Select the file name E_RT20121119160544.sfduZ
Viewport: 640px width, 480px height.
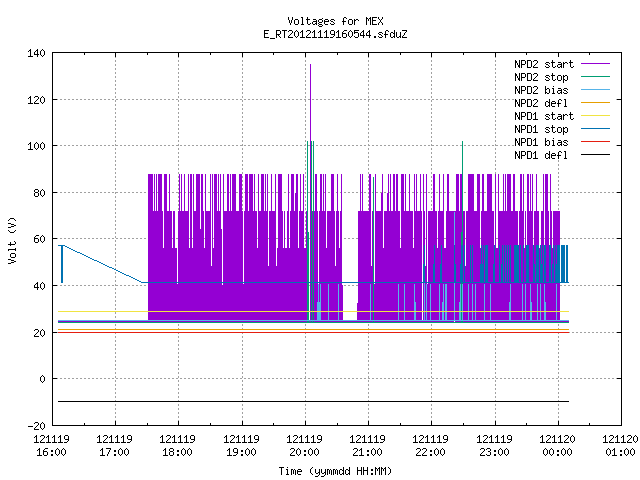click(335, 34)
